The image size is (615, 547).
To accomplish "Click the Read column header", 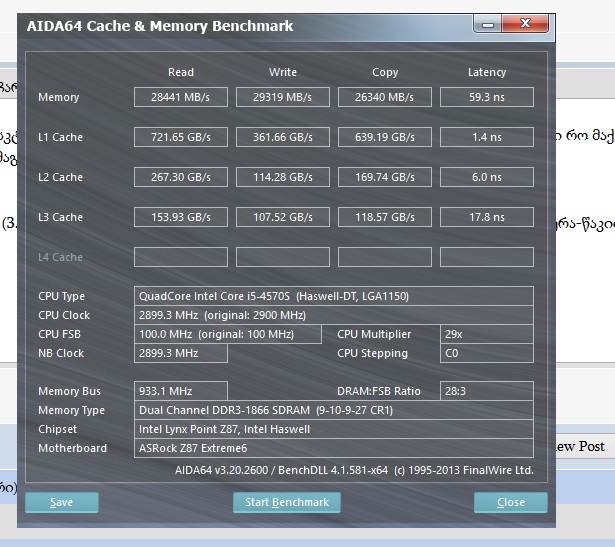I will [x=181, y=72].
